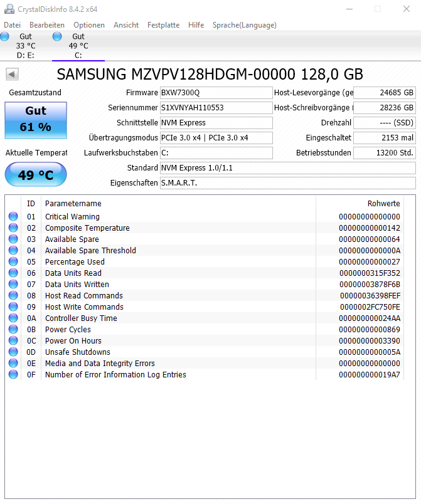Select the Power Cycles parameter name
421x504 pixels.
pos(68,330)
